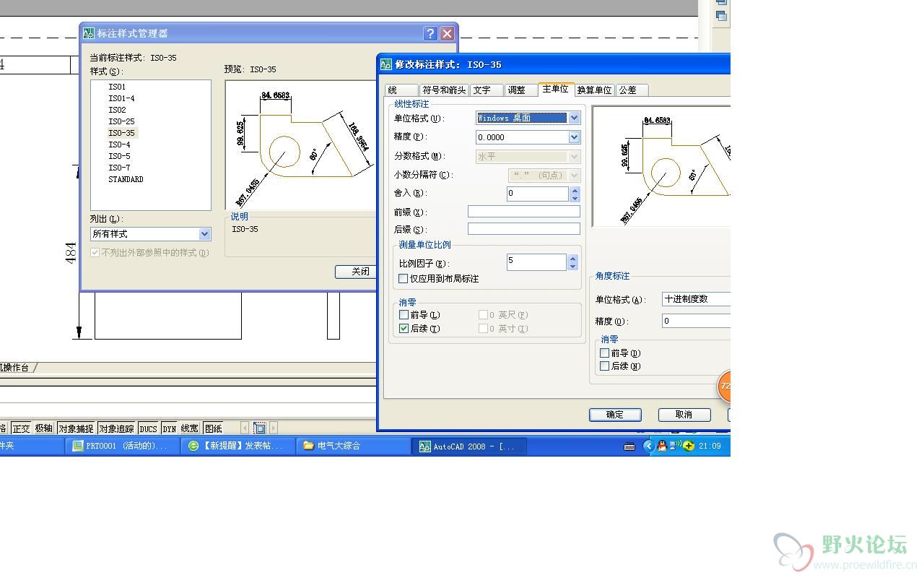Select ISO1 style in list
Screen dimensions: 924x578
[x=117, y=87]
